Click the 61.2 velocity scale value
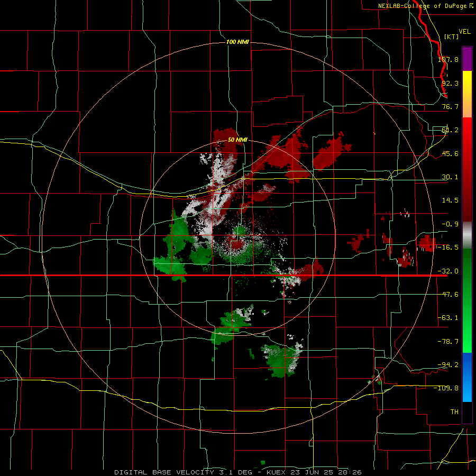This screenshot has width=476, height=476. [x=450, y=130]
